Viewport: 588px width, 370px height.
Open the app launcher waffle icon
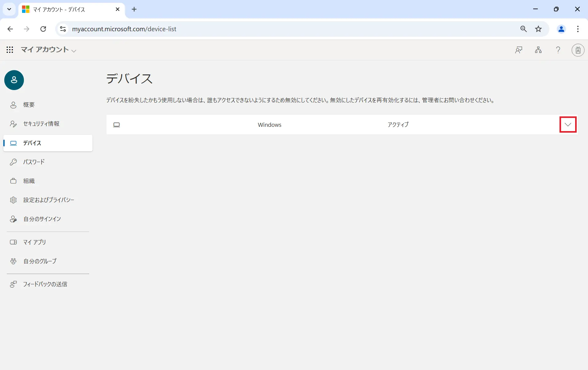10,50
